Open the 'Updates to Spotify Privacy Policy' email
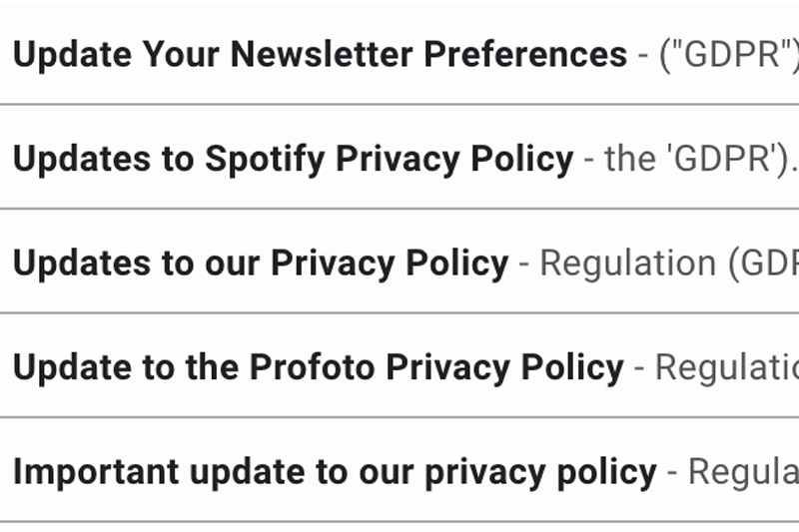Screen dimensions: 799x532 (293, 159)
